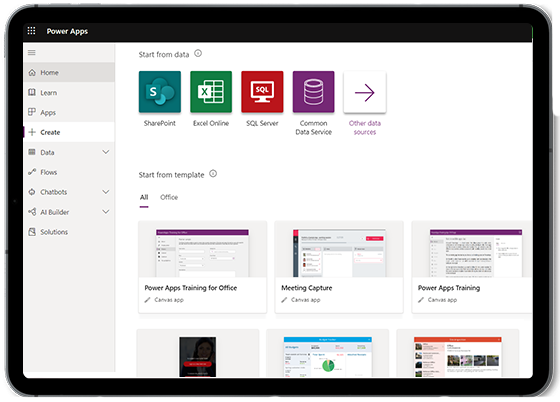Show info for Start from data
Image resolution: width=560 pixels, height=402 pixels.
click(198, 54)
